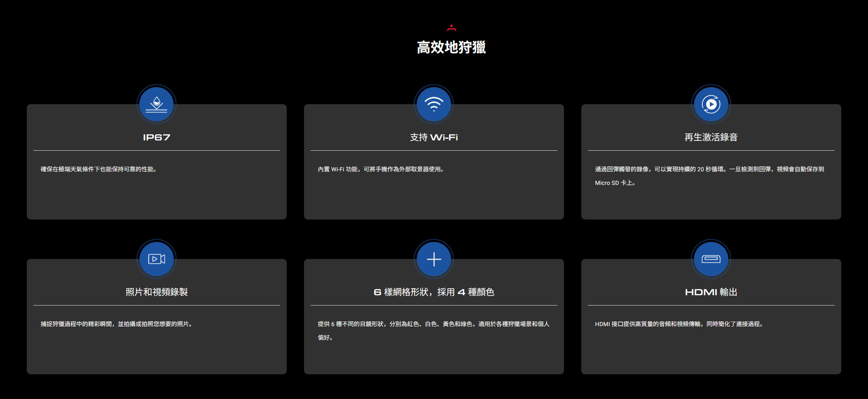Click the HDMI port icon
The height and width of the screenshot is (399, 868).
(x=711, y=259)
